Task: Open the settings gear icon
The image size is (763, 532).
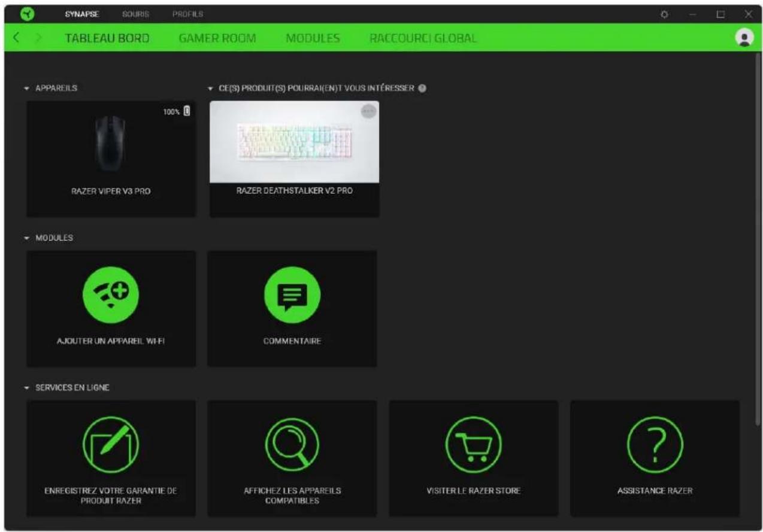Action: point(664,14)
